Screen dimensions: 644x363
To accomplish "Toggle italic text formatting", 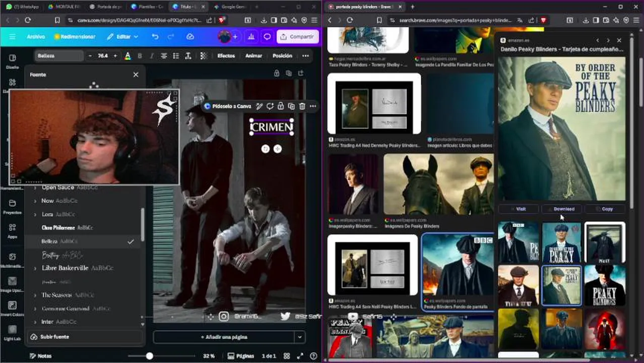I will (x=151, y=56).
